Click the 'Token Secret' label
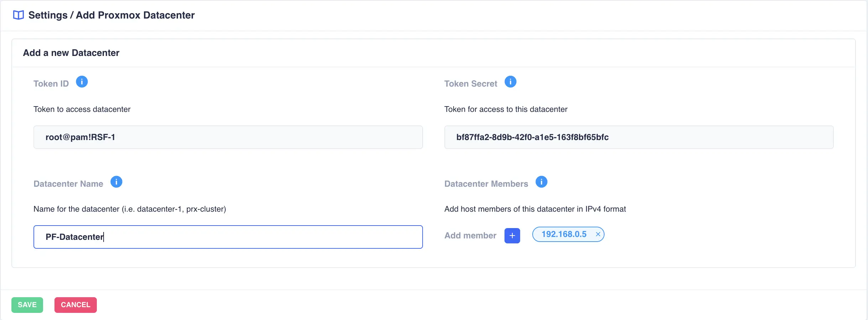 [471, 84]
